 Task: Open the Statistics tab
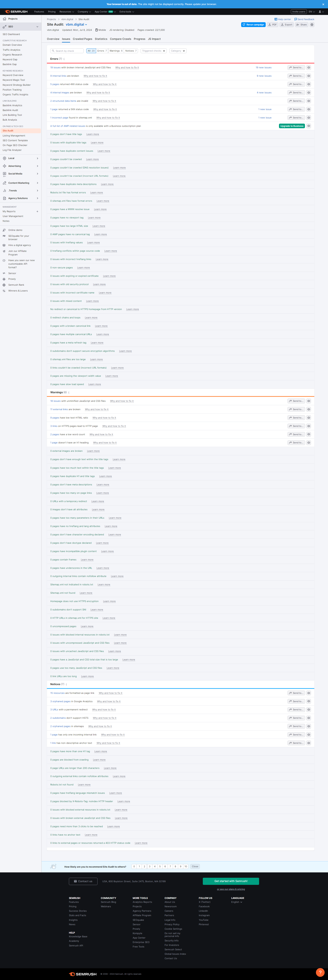point(101,39)
